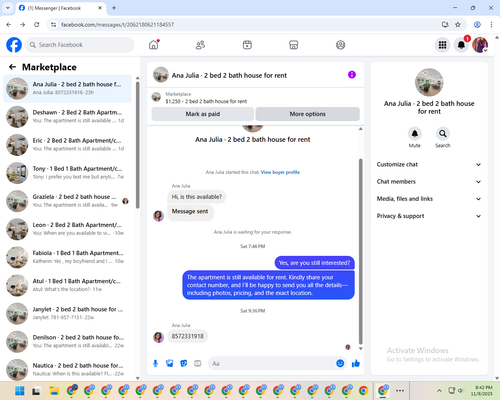Go back with Marketplace back arrow
This screenshot has width=500, height=400.
pyautogui.click(x=12, y=67)
